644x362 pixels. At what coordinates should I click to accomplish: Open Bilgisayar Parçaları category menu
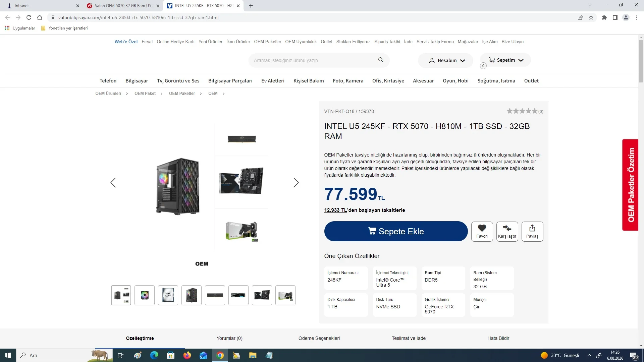pos(230,81)
